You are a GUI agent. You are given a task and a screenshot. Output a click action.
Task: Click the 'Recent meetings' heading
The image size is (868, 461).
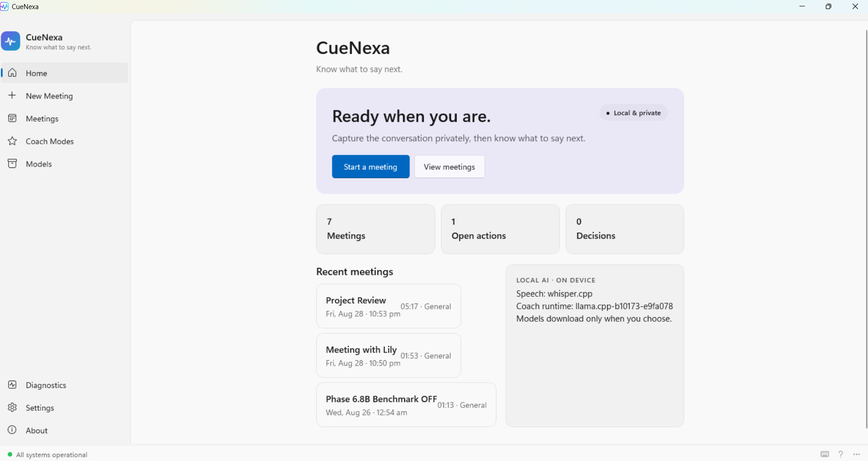click(355, 271)
